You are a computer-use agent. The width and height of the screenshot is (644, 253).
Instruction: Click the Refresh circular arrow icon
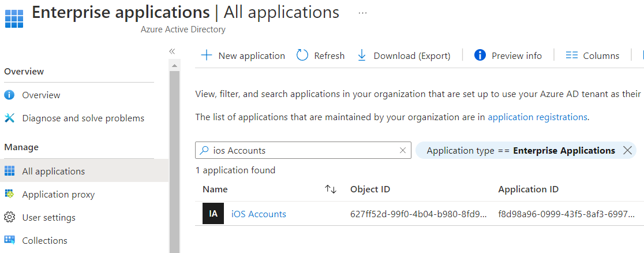[x=302, y=55]
